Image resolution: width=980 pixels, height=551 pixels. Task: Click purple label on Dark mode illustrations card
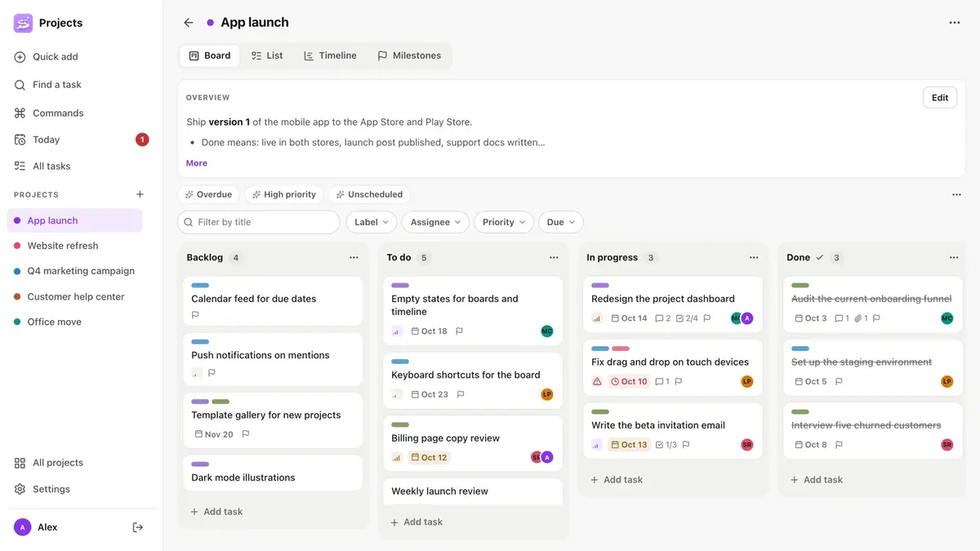[x=200, y=464]
